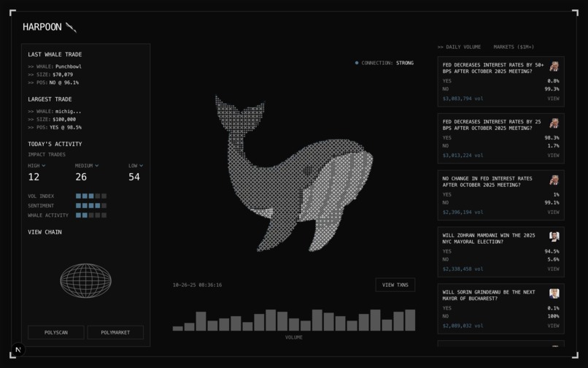Click the $2,396,194 vol figure
The image size is (588, 368).
click(x=463, y=212)
